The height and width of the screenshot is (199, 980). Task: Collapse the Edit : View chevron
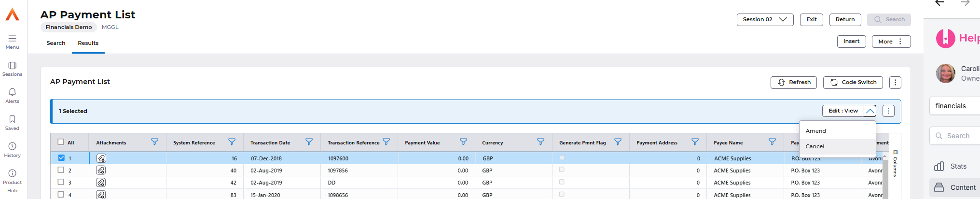[x=870, y=111]
